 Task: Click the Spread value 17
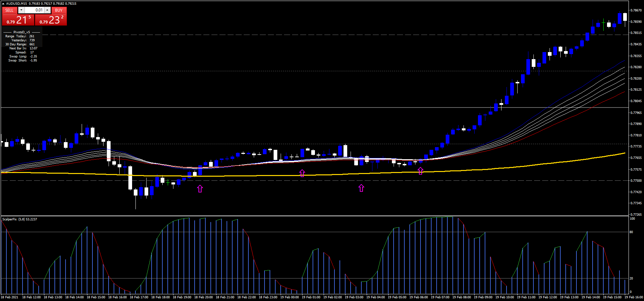(32, 52)
